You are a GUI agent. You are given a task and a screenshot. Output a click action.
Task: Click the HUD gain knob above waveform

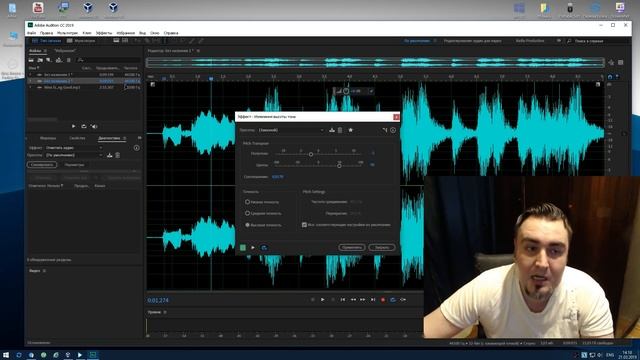tap(346, 91)
